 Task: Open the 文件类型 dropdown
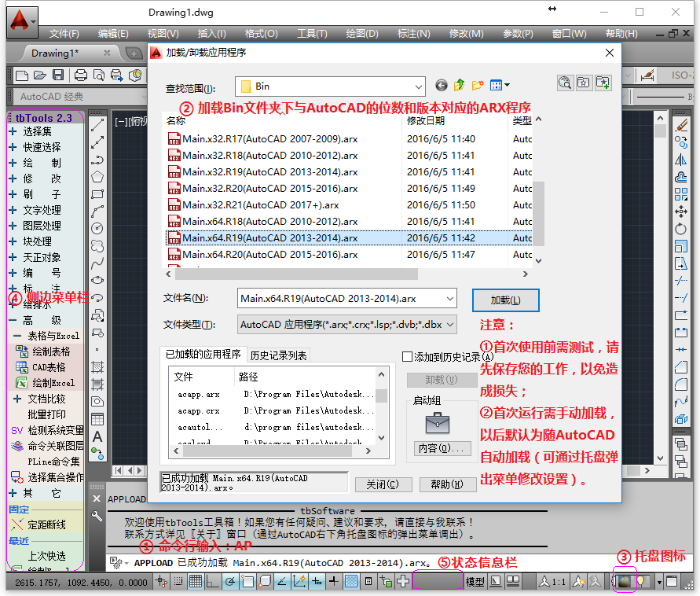[450, 325]
